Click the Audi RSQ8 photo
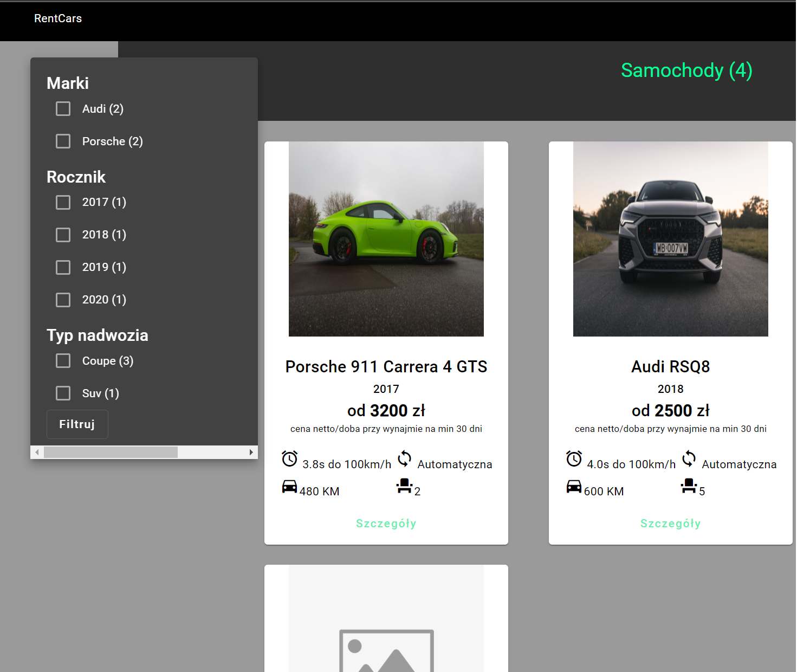The image size is (797, 672). pos(671,239)
